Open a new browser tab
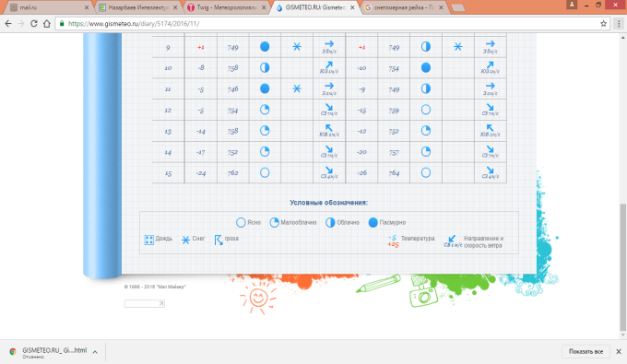 click(458, 7)
